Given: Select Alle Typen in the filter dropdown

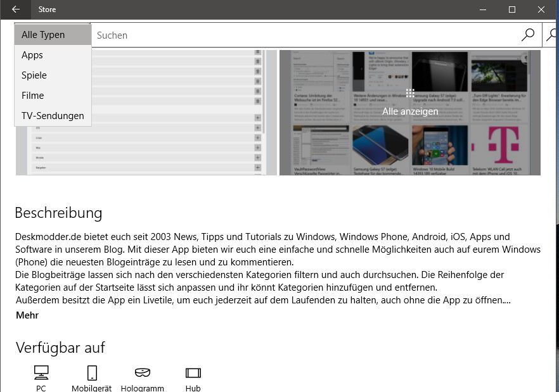Looking at the screenshot, I should (x=53, y=35).
